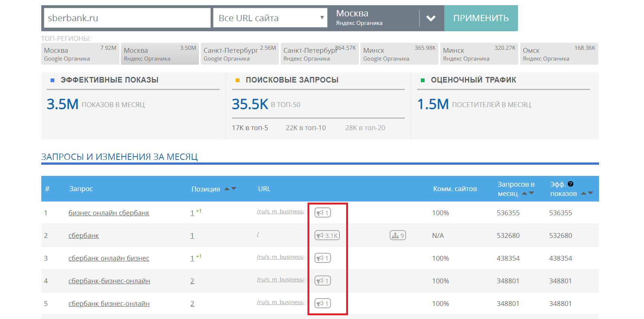This screenshot has width=644, height=319.
Task: Select 'Москва Google Органика' top region
Action: pyautogui.click(x=80, y=54)
